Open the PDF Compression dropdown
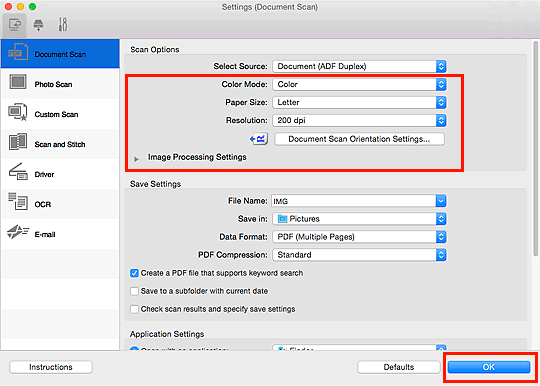540x386 pixels. [x=359, y=255]
